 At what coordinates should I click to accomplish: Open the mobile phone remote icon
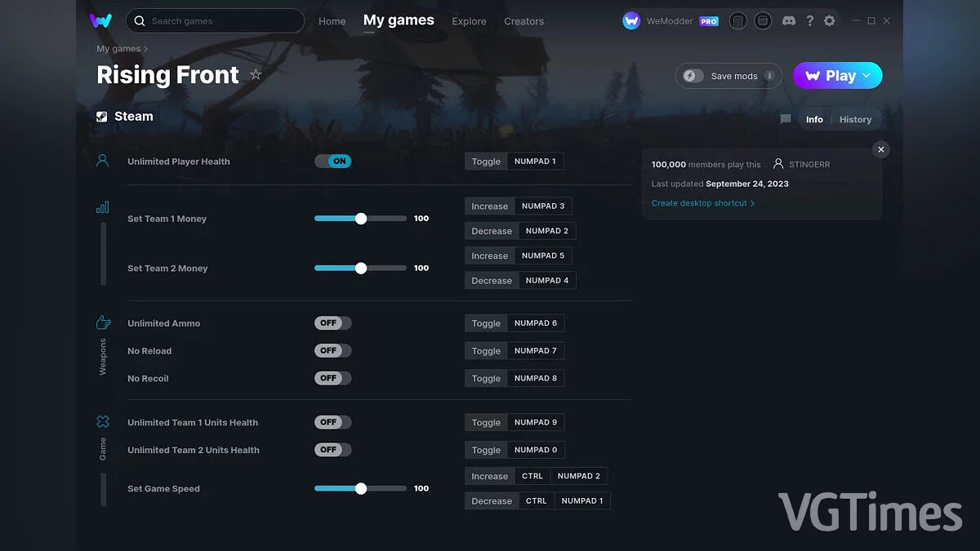[x=737, y=20]
